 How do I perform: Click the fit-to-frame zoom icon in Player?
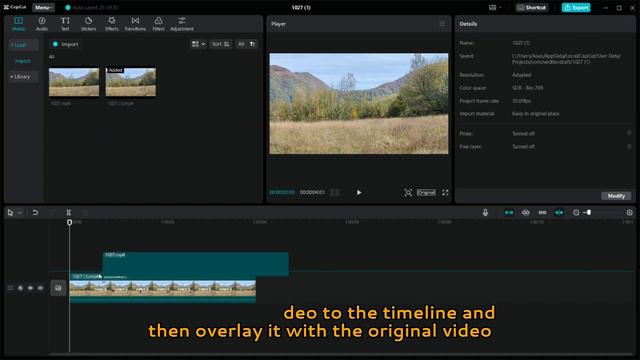point(408,193)
